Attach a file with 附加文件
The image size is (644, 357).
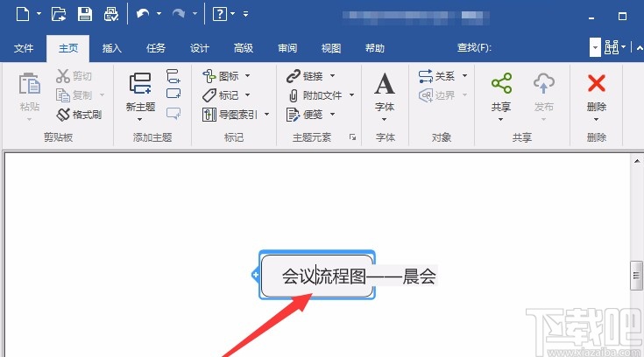[315, 95]
